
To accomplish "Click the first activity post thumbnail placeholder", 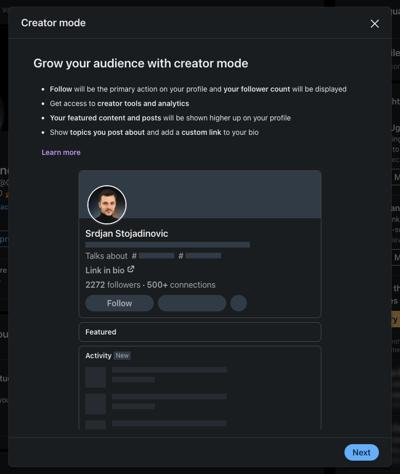I will pyautogui.click(x=96, y=377).
